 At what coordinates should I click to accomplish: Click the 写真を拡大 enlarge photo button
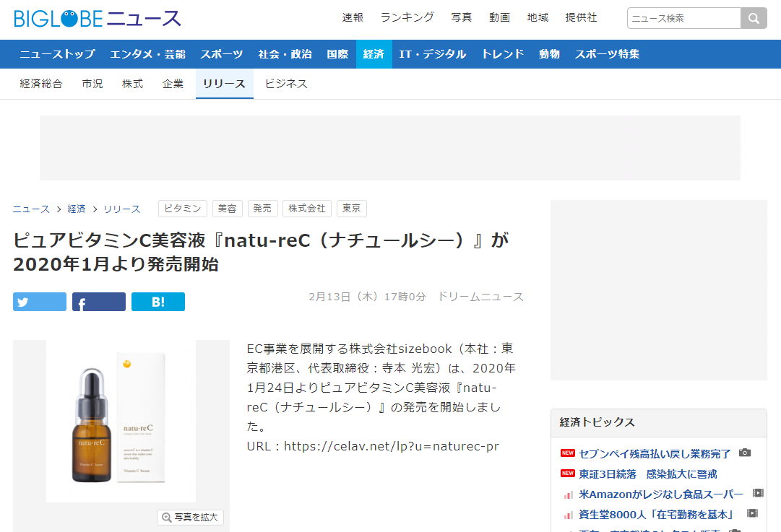(x=190, y=518)
